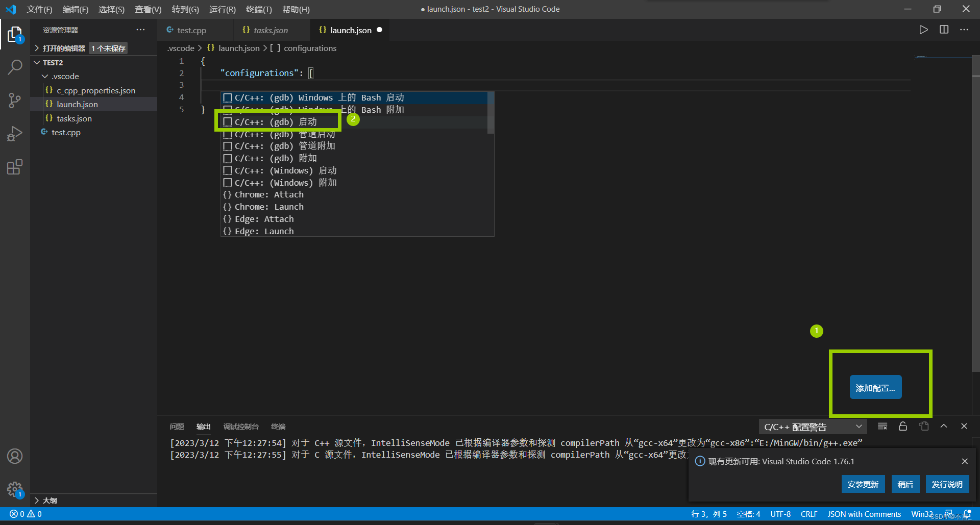Dismiss the update notification

pyautogui.click(x=965, y=461)
